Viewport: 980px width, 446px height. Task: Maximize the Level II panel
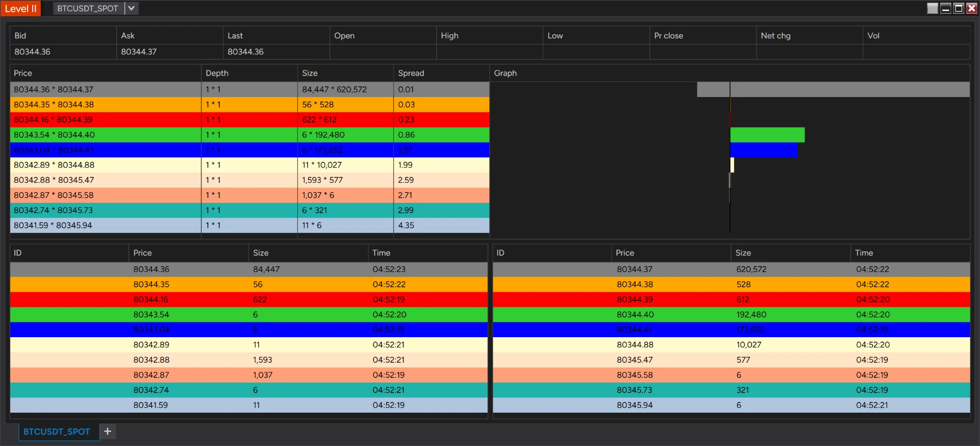[x=959, y=8]
